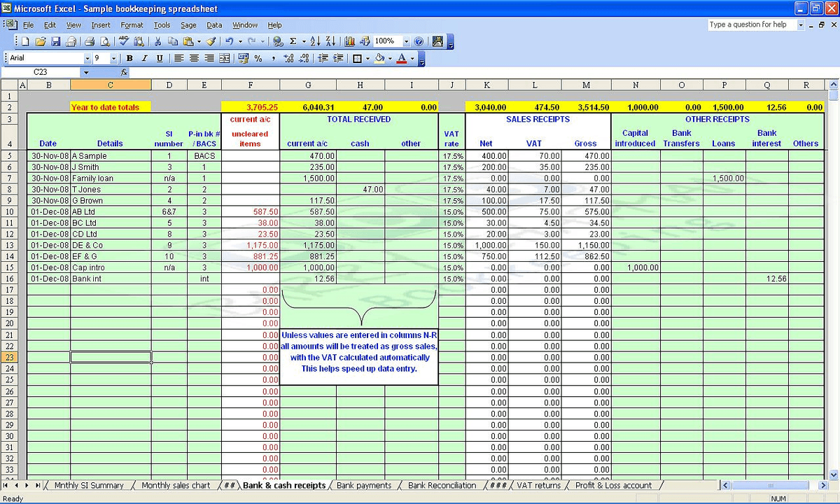Increase the decimal places shown
This screenshot has height=504, width=840.
click(287, 58)
